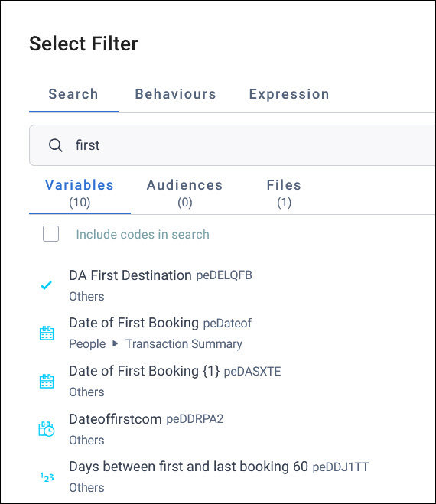Click the calendar icon for Date of First Booking {1}
Viewport: 436px width, 504px height.
[x=47, y=381]
